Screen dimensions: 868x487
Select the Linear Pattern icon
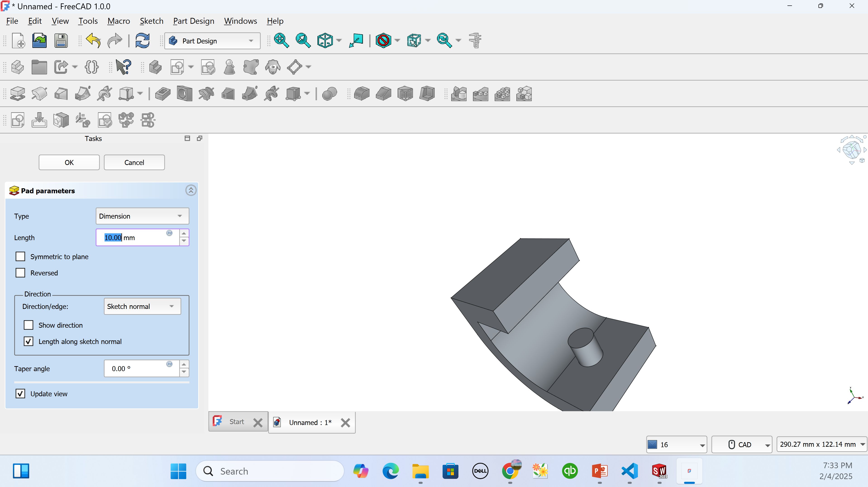[481, 94]
